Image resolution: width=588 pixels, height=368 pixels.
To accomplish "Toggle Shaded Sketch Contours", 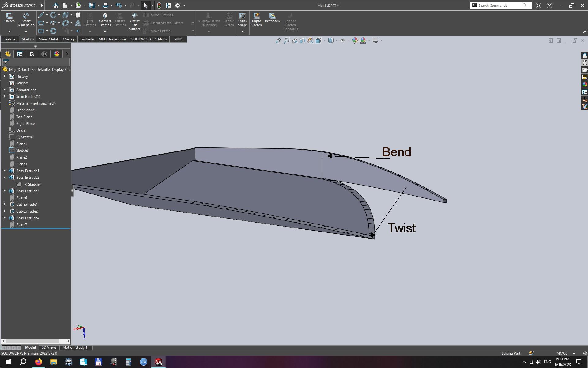I will click(290, 21).
